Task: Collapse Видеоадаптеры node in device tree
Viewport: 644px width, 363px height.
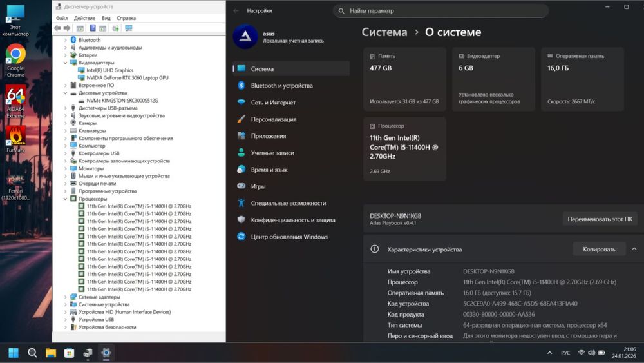Action: (65, 63)
